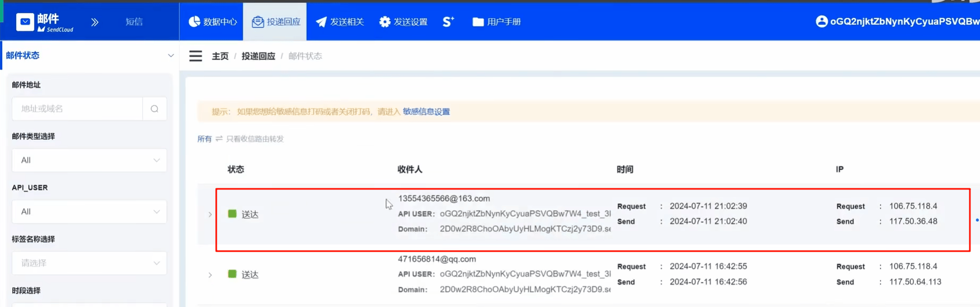Select the 所有 filter
This screenshot has width=980, height=307.
205,139
